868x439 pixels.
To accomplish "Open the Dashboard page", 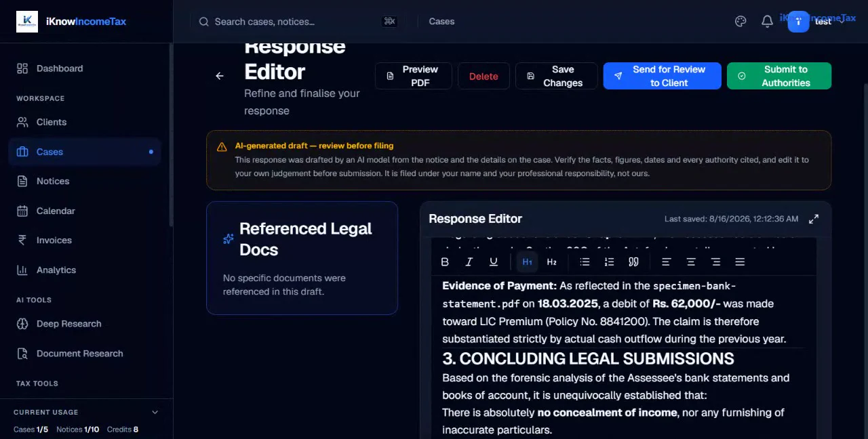I will (x=85, y=68).
